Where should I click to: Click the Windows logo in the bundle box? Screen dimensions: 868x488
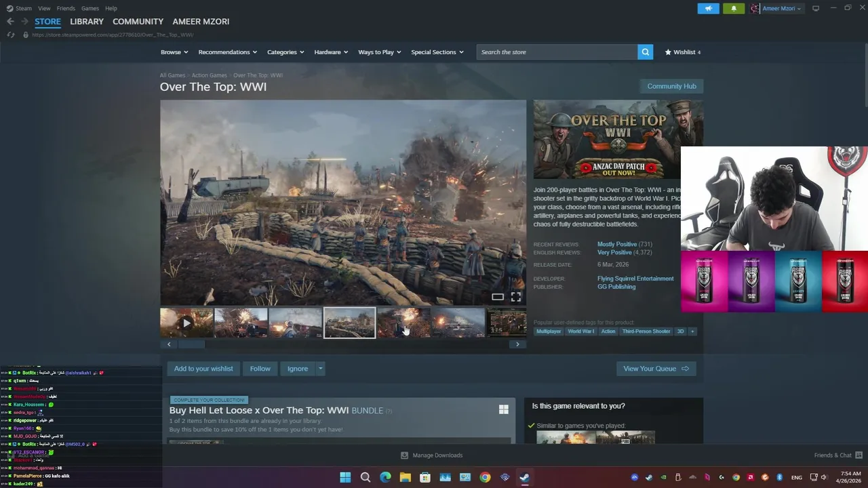click(504, 409)
